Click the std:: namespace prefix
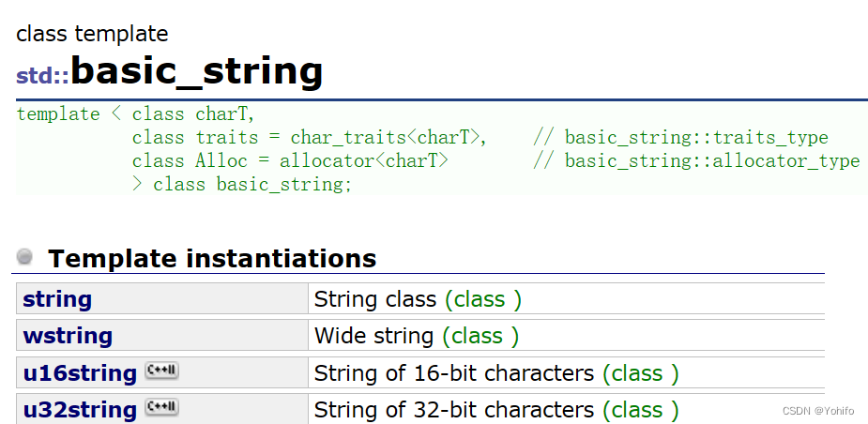Viewport: 868px width, 424px height. 42,75
